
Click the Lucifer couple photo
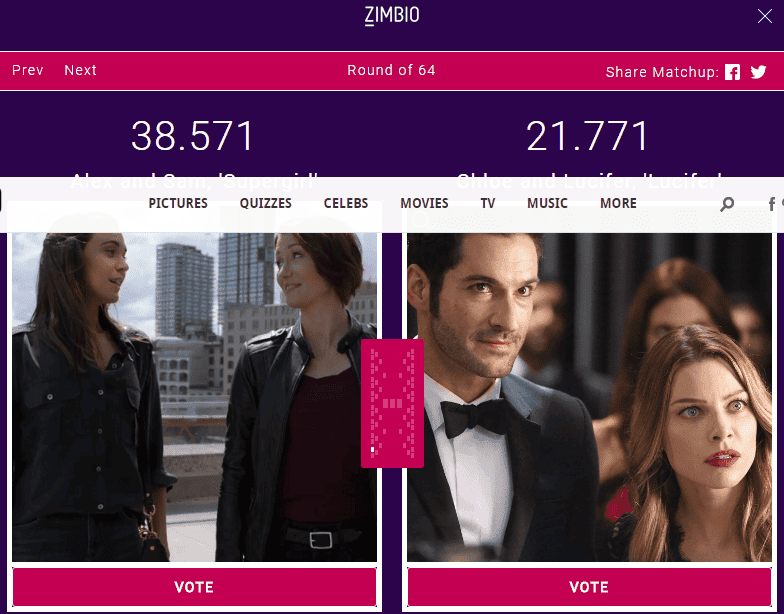590,397
